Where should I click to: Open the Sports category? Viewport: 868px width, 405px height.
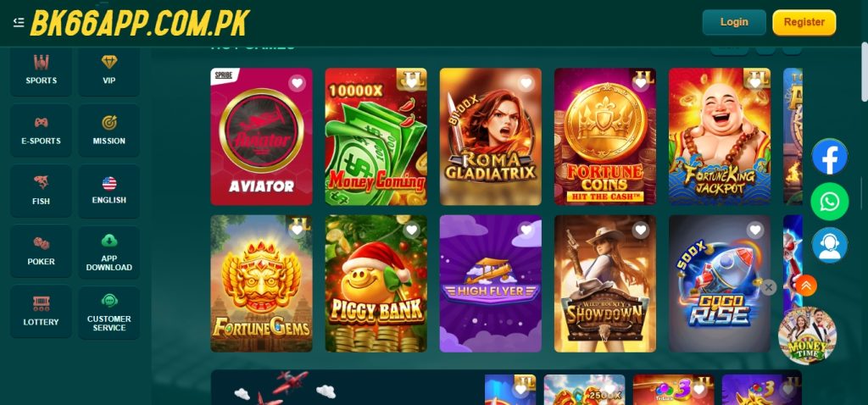[x=41, y=70]
